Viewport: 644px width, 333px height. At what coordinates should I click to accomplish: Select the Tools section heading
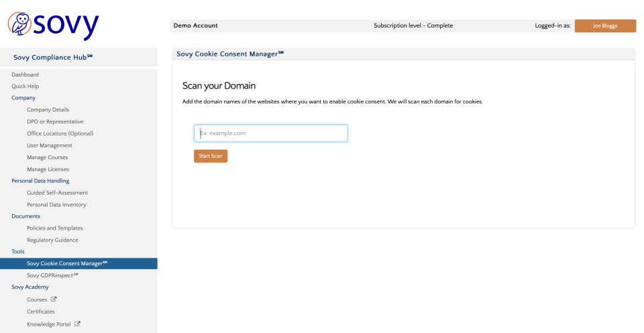pyautogui.click(x=18, y=252)
